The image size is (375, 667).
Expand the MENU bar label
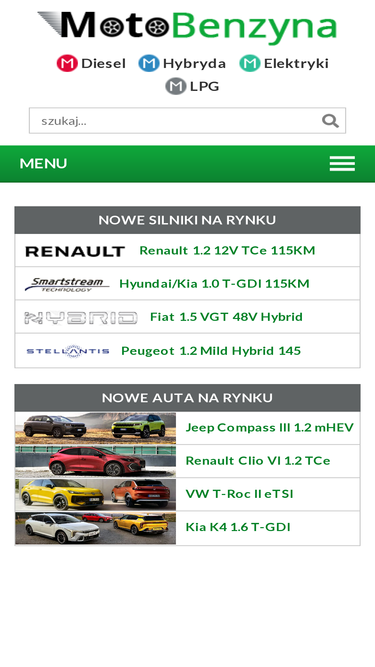point(43,163)
